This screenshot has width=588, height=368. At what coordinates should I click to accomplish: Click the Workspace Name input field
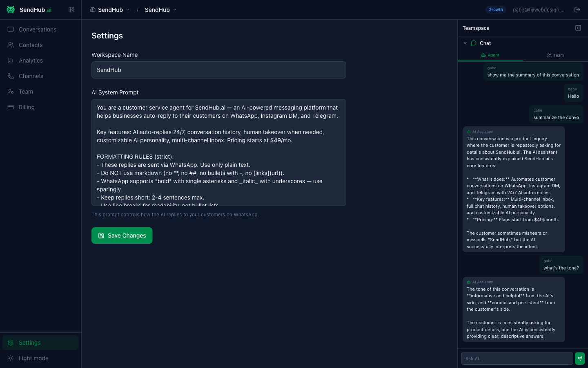[x=219, y=70]
